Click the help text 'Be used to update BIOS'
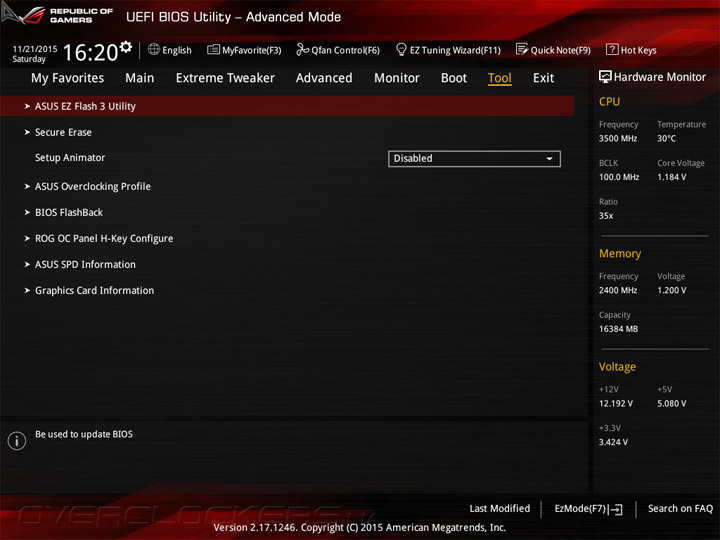720x540 pixels. (84, 434)
